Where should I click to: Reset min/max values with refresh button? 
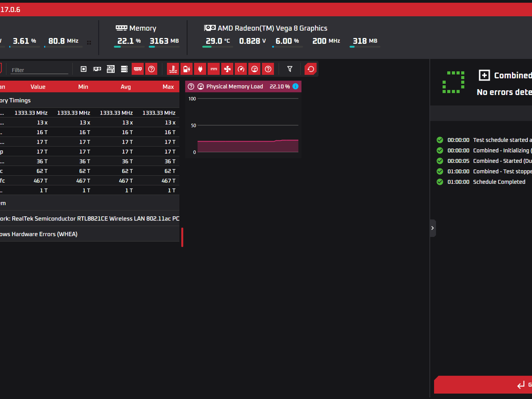[x=311, y=69]
